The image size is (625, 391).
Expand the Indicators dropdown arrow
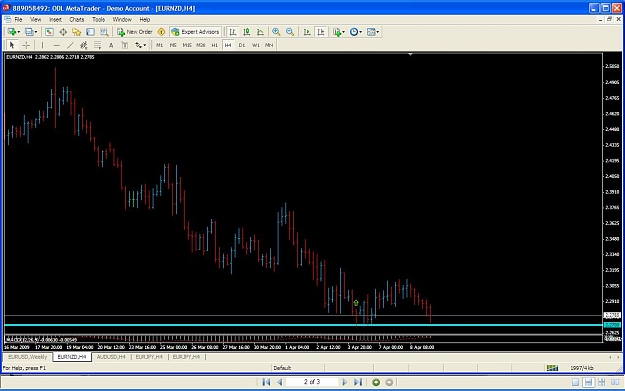344,32
